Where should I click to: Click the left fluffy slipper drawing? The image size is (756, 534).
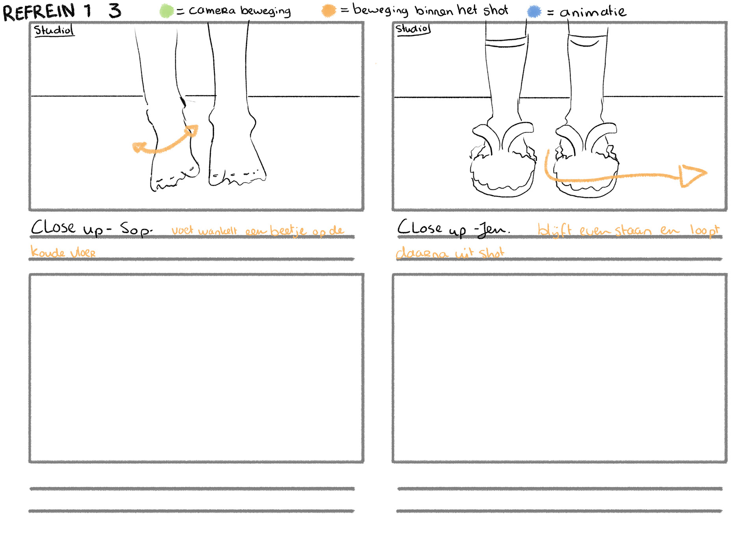(x=503, y=169)
